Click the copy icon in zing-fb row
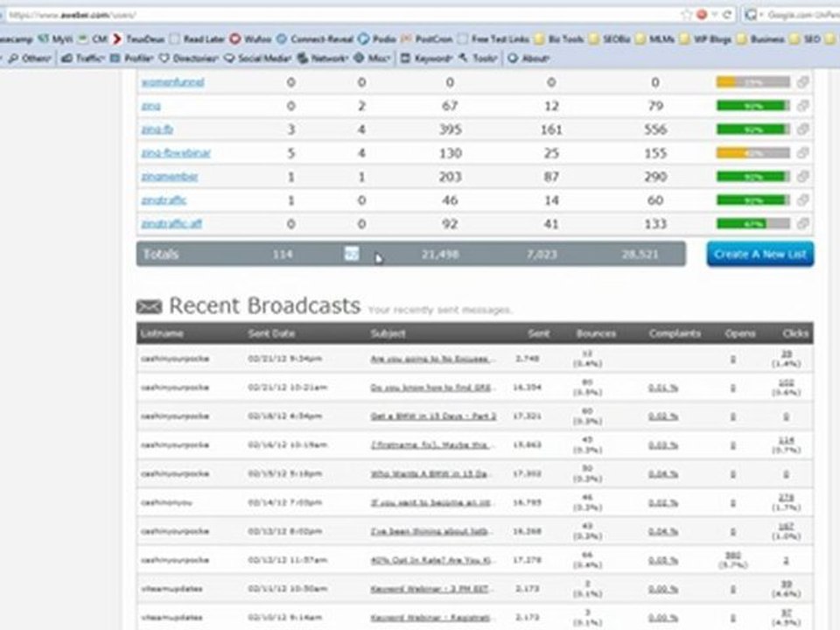The width and height of the screenshot is (840, 630). click(x=802, y=129)
